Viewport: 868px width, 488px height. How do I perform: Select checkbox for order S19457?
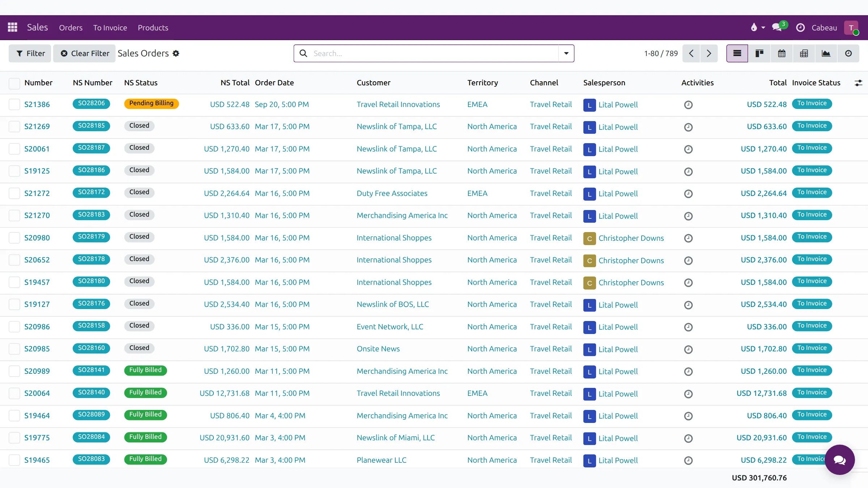point(14,283)
